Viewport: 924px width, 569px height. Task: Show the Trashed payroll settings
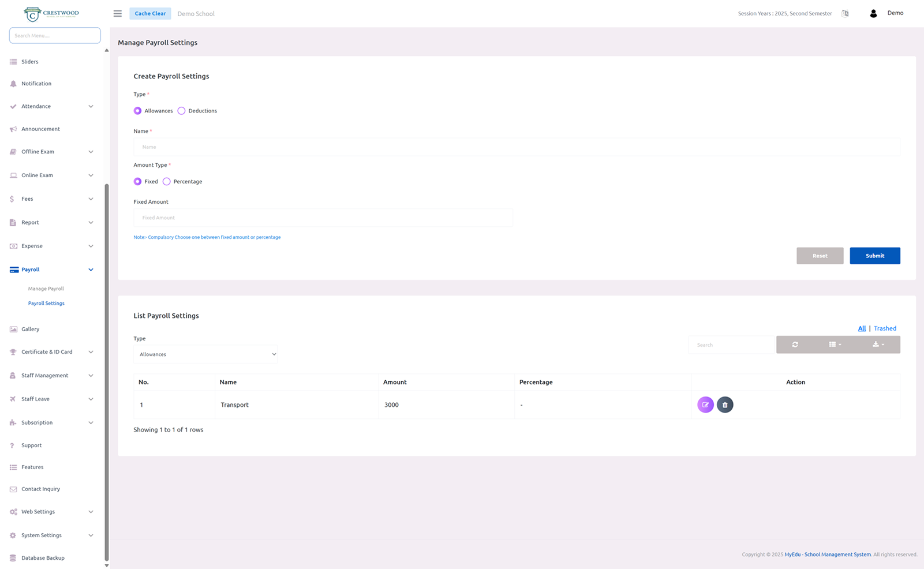(x=885, y=328)
